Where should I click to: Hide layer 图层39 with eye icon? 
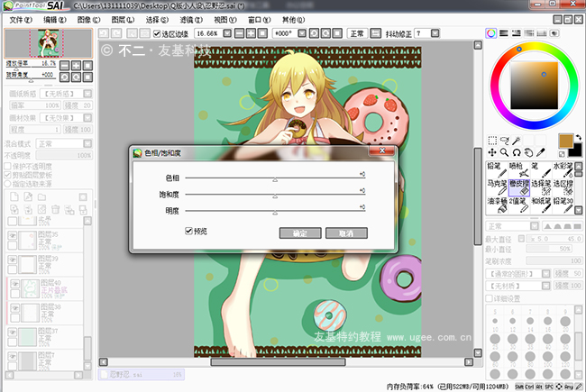coord(13,260)
